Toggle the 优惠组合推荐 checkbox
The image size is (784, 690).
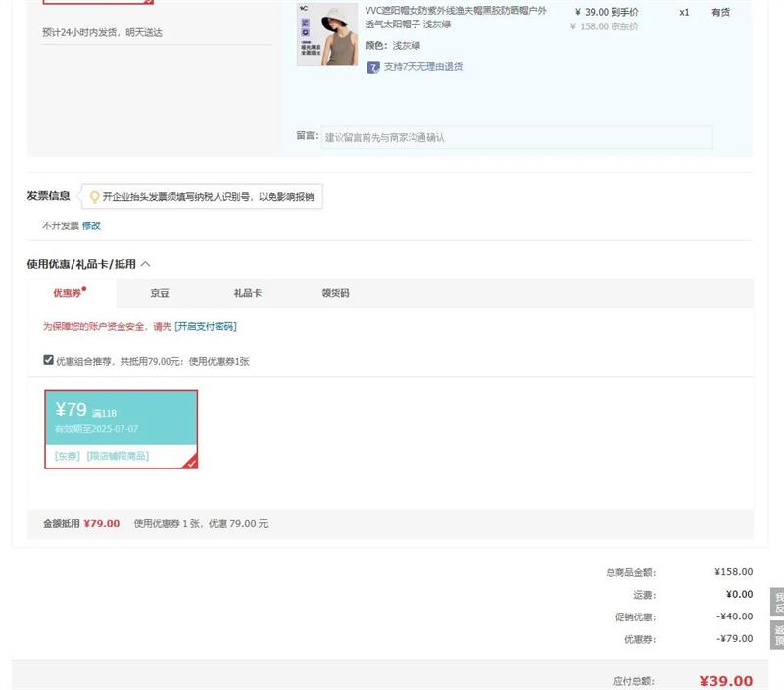coord(48,360)
